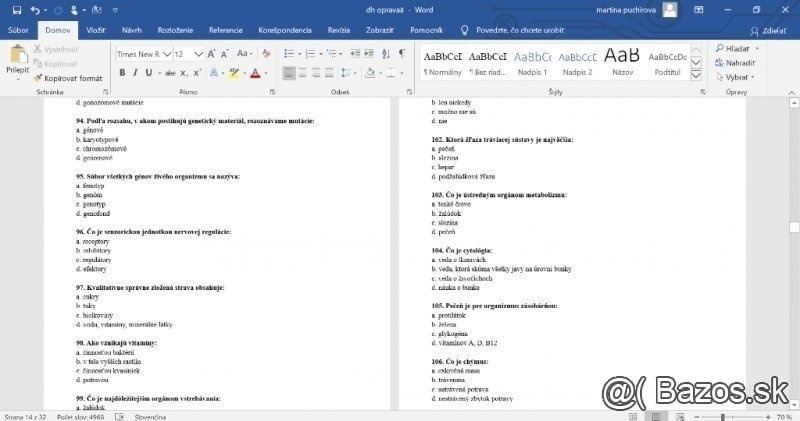
Task: Toggle Bold formatting
Action: [122, 73]
